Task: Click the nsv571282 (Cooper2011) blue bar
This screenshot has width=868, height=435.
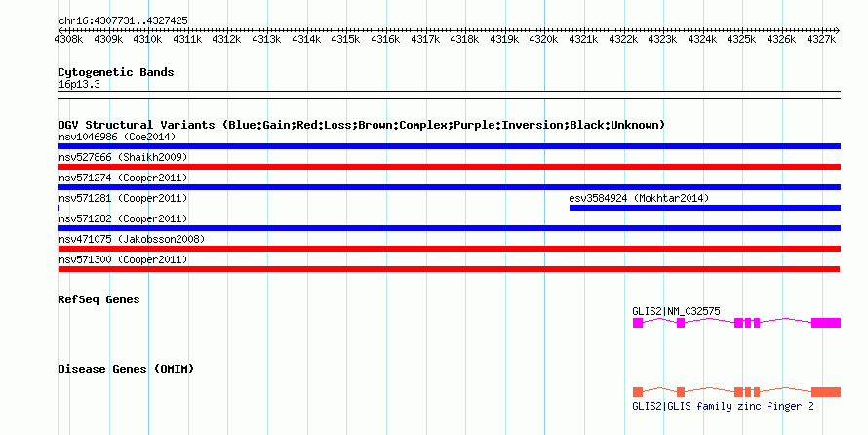Action: 449,228
